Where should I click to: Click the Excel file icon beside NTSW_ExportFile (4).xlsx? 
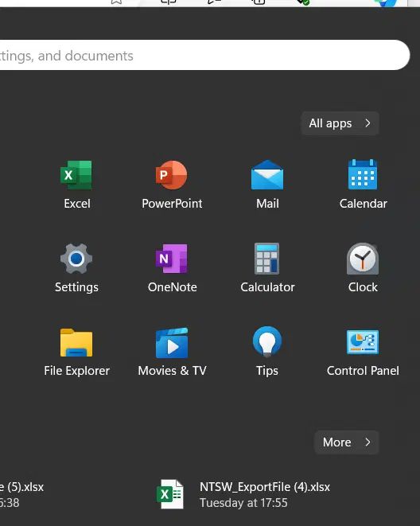170,494
